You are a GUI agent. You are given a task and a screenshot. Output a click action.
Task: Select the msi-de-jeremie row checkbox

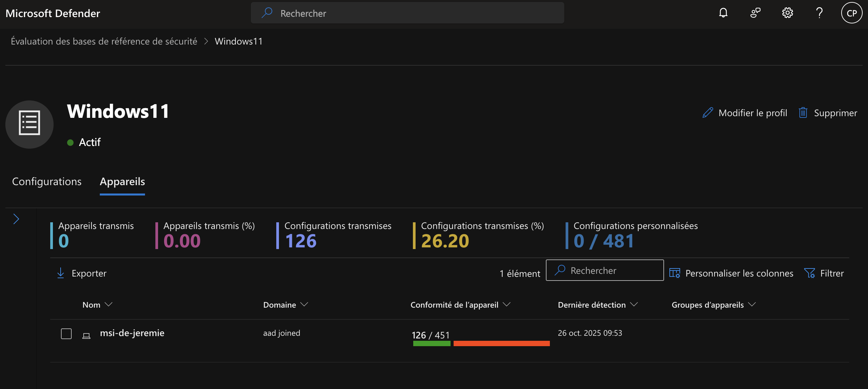click(x=66, y=333)
